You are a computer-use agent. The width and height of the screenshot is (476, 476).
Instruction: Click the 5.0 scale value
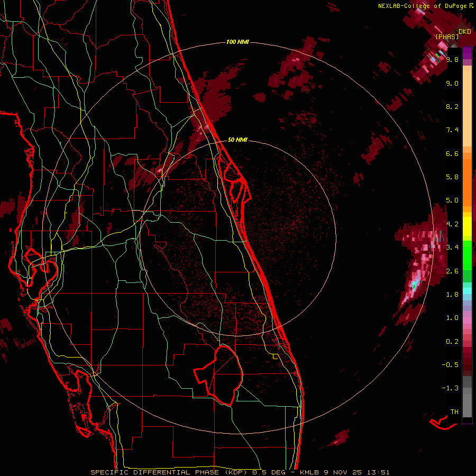tap(452, 200)
